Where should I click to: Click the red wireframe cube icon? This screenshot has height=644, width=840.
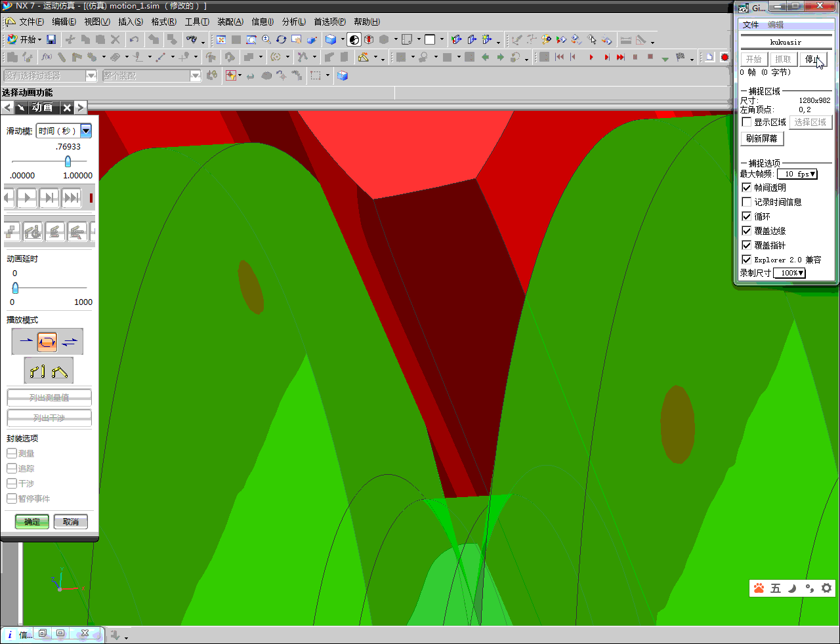369,39
